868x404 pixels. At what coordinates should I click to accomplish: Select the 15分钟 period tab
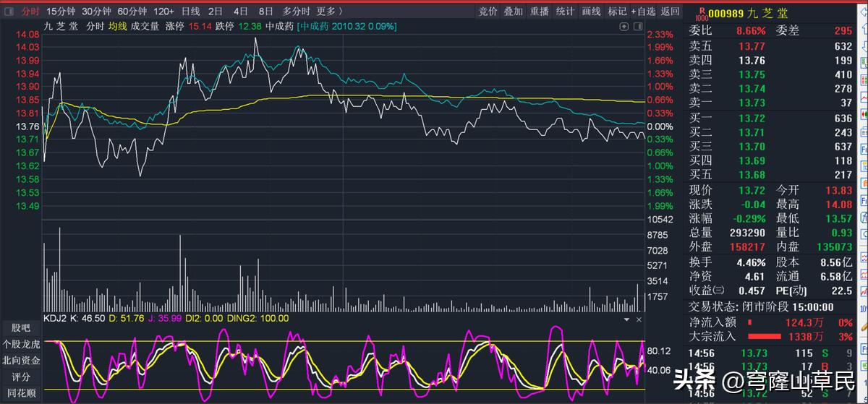coord(60,12)
